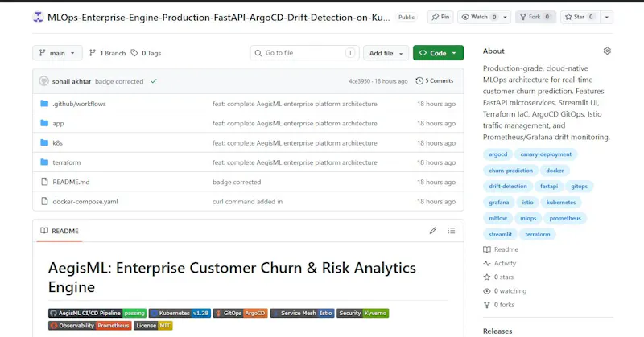Click the Kubernetes v1.28 badge
The width and height of the screenshot is (644, 337).
(180, 313)
